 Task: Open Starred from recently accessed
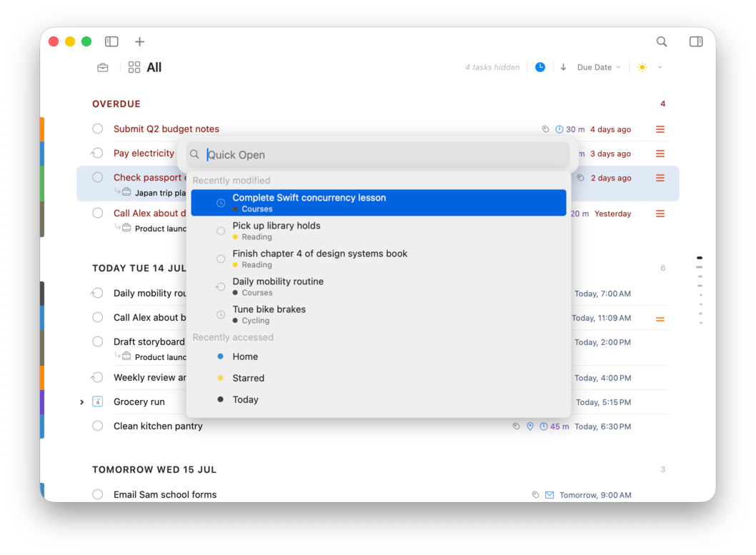379,378
